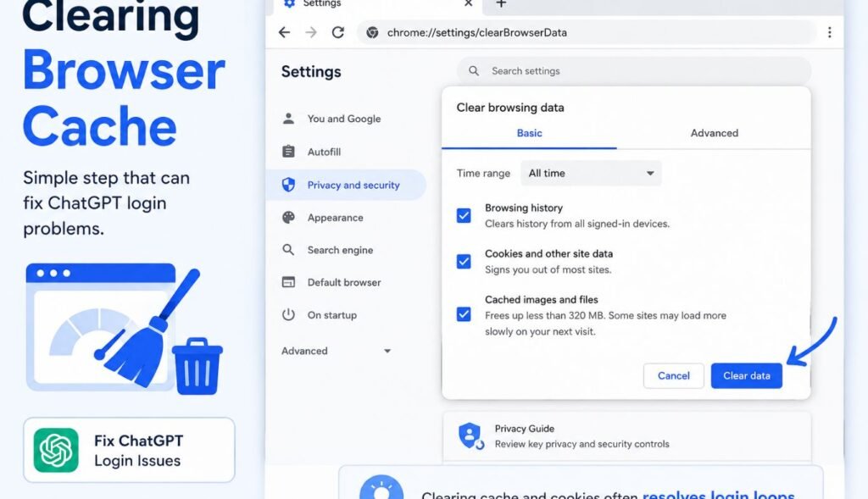This screenshot has width=868, height=499.
Task: Open You and Google settings
Action: click(x=344, y=119)
